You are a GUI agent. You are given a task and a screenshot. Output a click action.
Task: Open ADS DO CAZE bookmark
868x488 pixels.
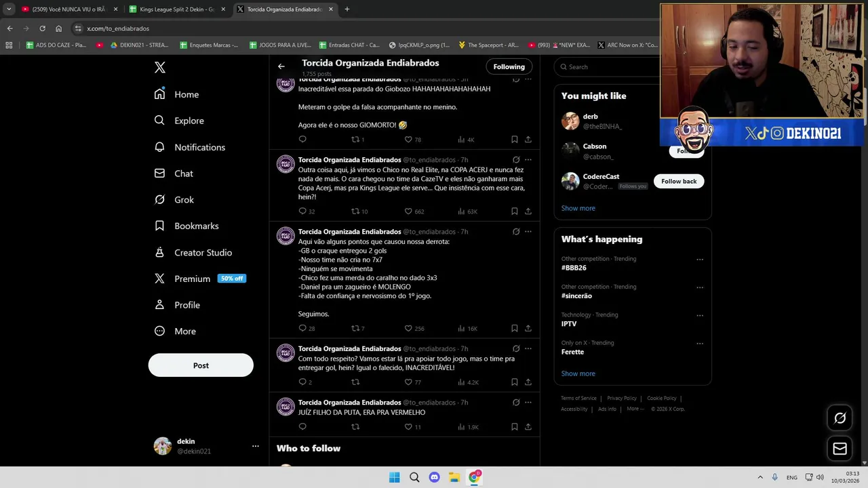click(x=56, y=45)
